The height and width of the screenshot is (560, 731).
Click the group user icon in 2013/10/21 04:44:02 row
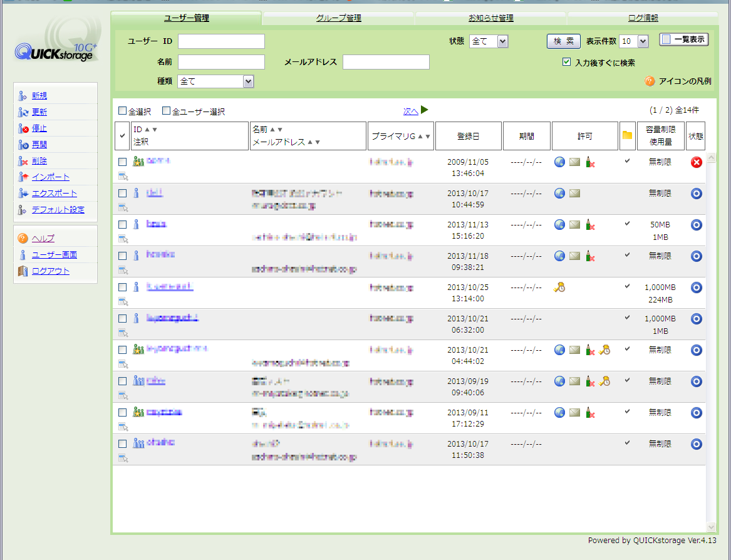138,350
